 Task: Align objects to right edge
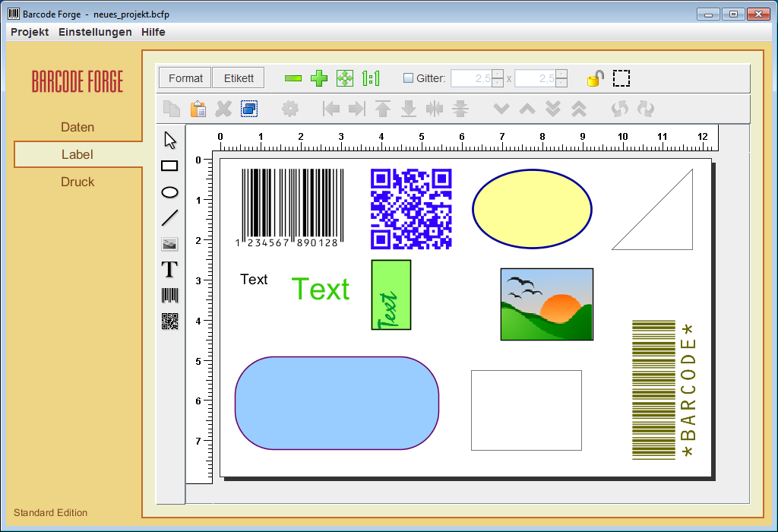point(357,109)
